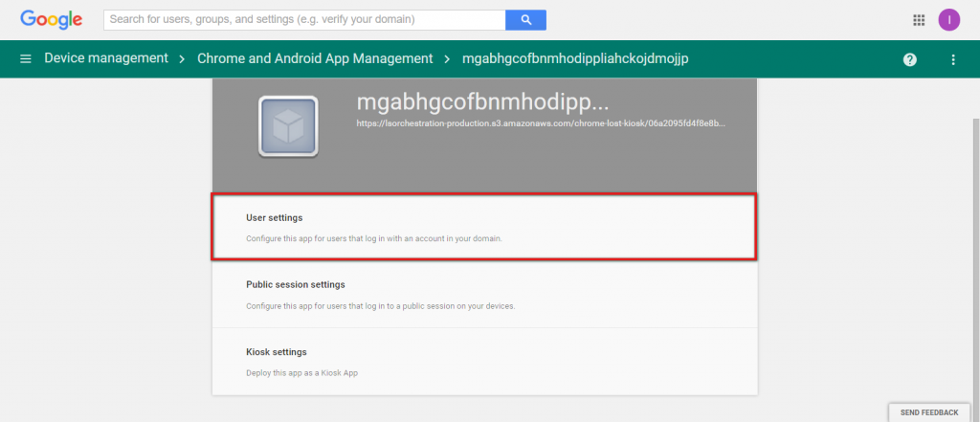Click the blue search magnifier button
980x422 pixels.
[x=525, y=20]
